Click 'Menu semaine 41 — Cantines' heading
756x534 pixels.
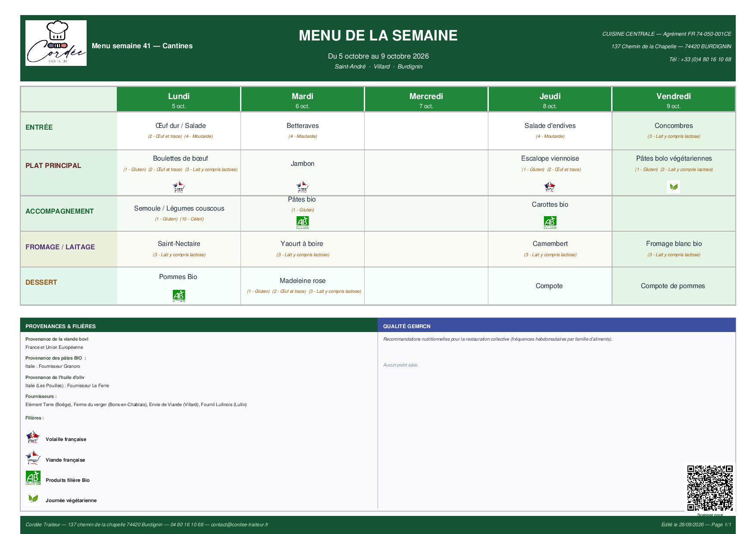click(x=142, y=46)
